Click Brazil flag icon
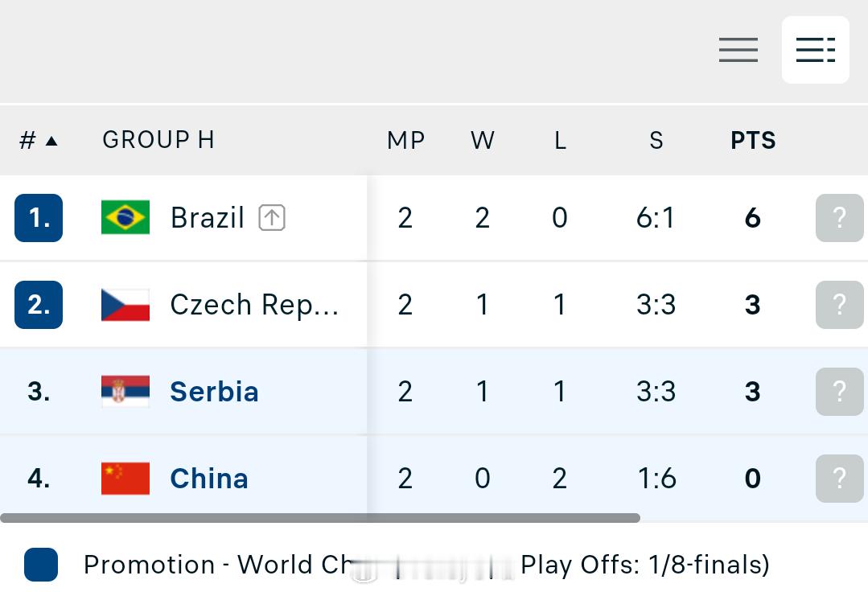 click(x=125, y=217)
